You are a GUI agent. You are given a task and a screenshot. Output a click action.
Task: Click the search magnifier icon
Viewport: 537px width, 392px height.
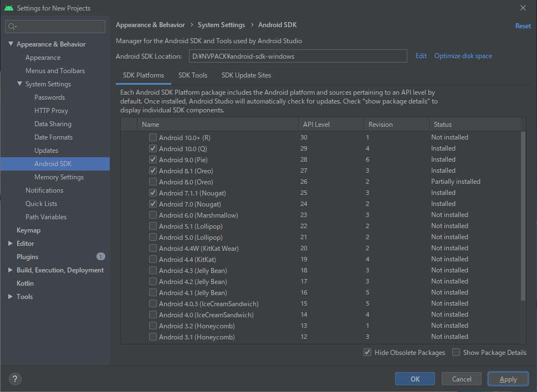[x=12, y=27]
